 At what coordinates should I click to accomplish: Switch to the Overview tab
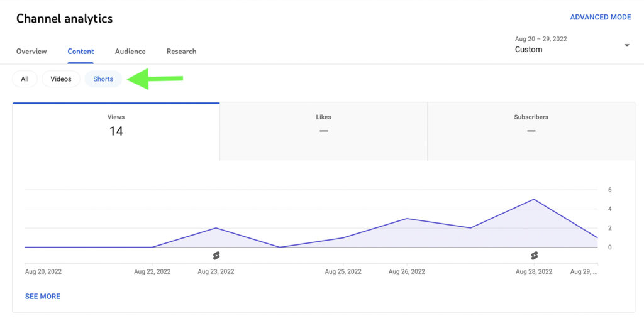coord(31,52)
